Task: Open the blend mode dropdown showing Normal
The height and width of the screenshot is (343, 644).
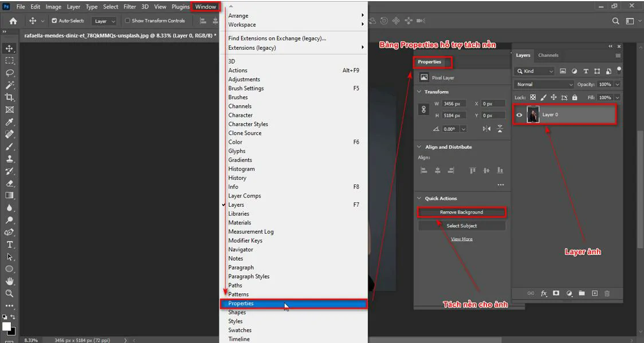Action: click(543, 84)
